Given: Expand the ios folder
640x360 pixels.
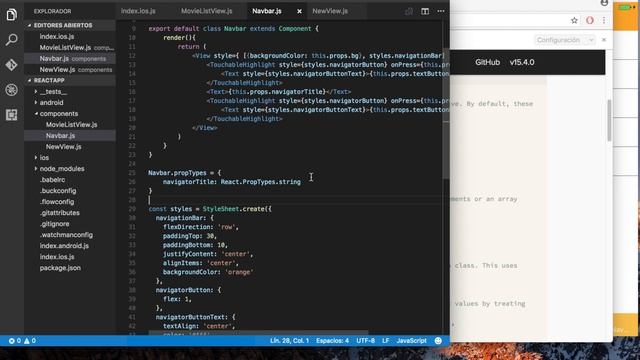Looking at the screenshot, I should (44, 158).
